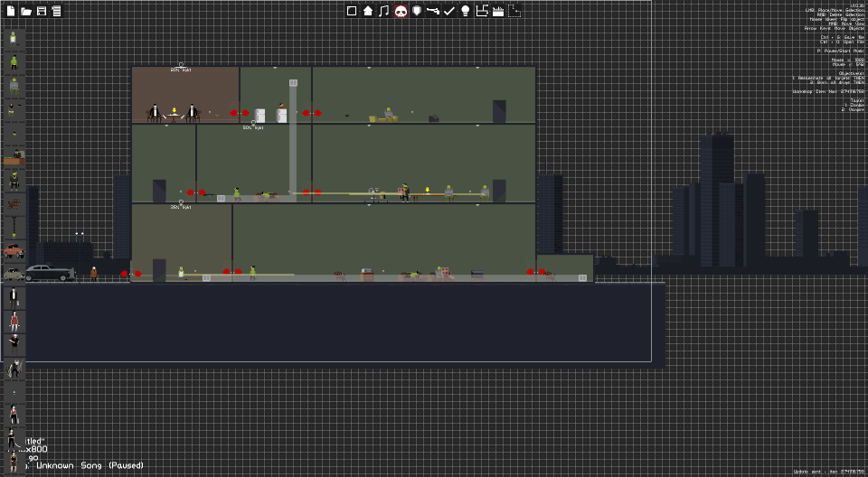868x477 pixels.
Task: Click the checkmark objectives tool
Action: point(449,11)
